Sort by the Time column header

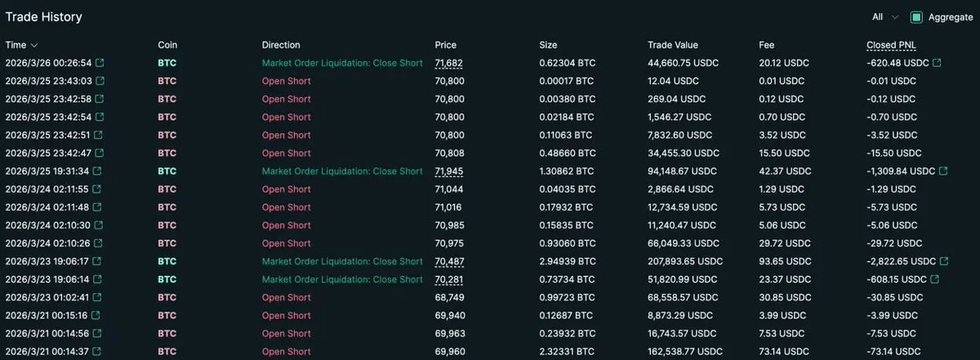pyautogui.click(x=21, y=45)
